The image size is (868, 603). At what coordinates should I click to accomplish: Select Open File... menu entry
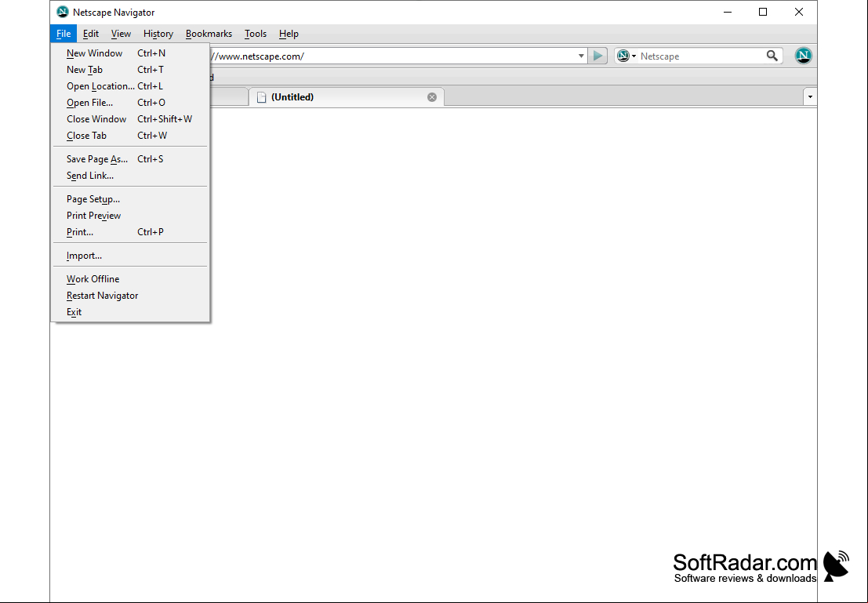130,103
